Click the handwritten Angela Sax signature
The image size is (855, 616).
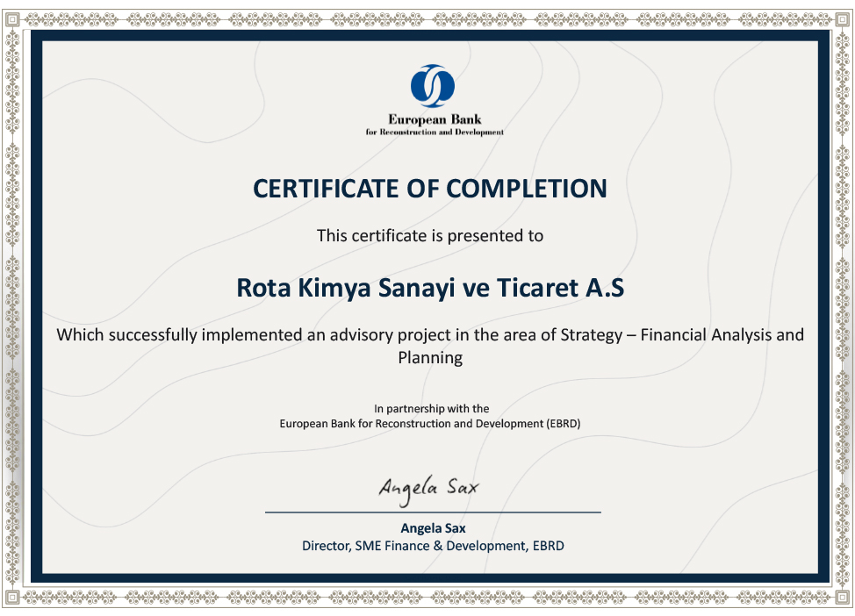428,486
